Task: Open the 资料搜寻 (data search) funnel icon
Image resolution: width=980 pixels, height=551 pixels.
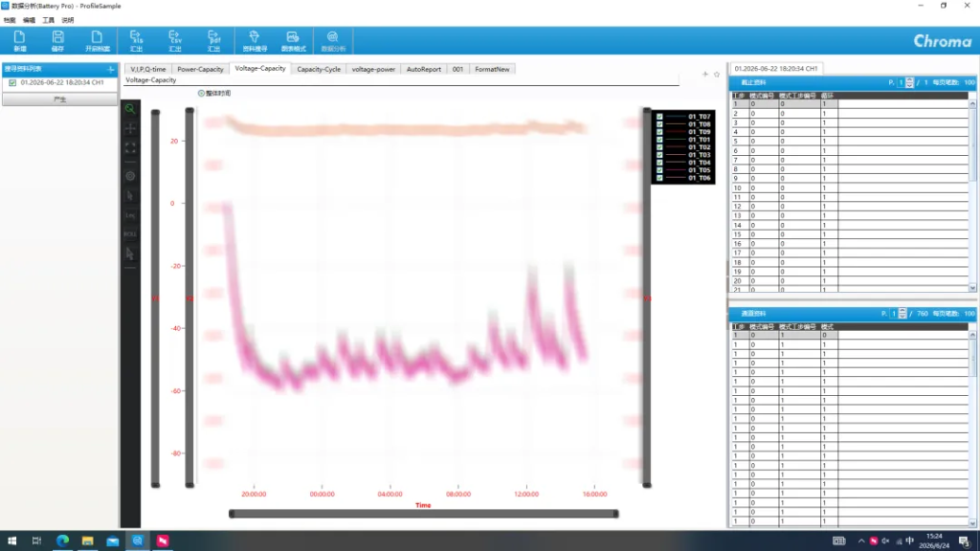Action: point(255,40)
